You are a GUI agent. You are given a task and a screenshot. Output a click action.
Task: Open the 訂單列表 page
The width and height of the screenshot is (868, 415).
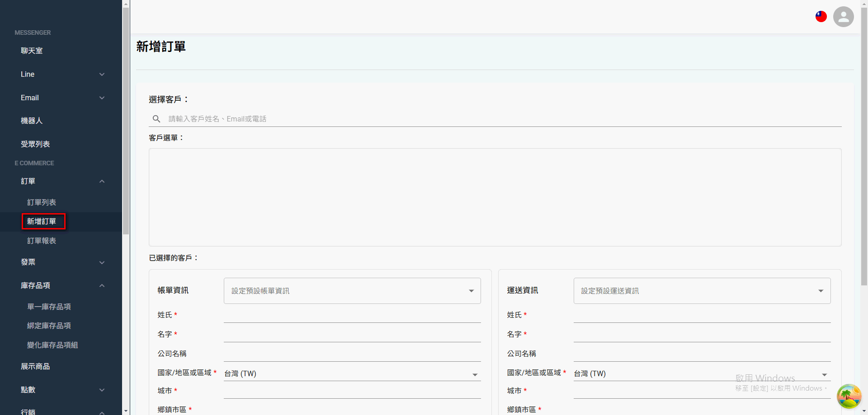point(42,202)
